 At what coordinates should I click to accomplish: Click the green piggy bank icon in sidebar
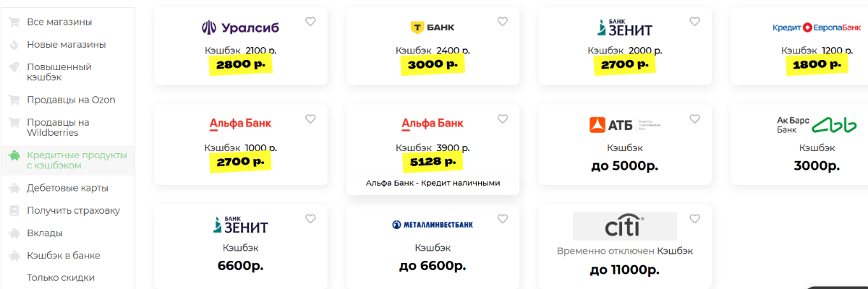(x=13, y=155)
